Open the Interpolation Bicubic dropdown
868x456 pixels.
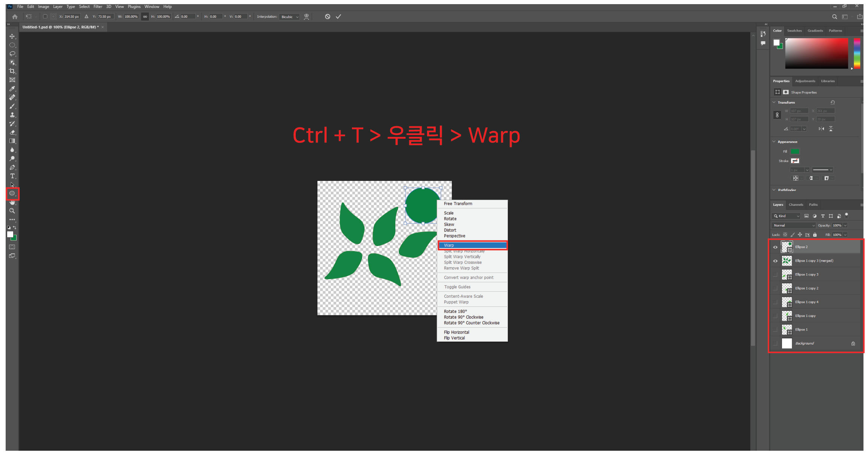[289, 17]
